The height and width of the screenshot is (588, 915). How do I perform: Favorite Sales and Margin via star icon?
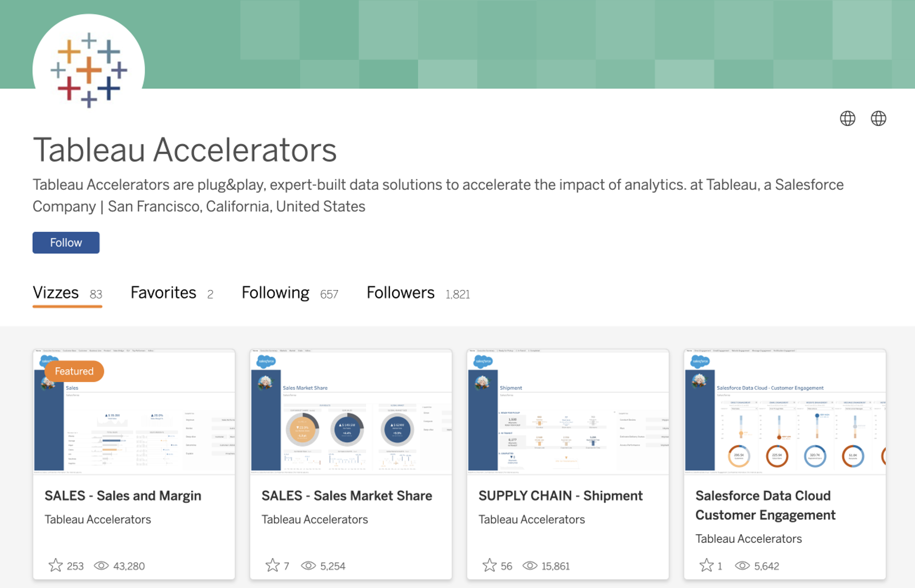pos(56,566)
